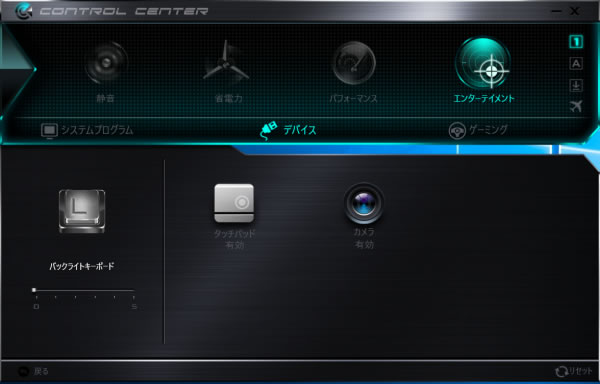The width and height of the screenshot is (600, 384).
Task: Choose the パフォーマンス performance mode gauge
Action: (x=354, y=63)
